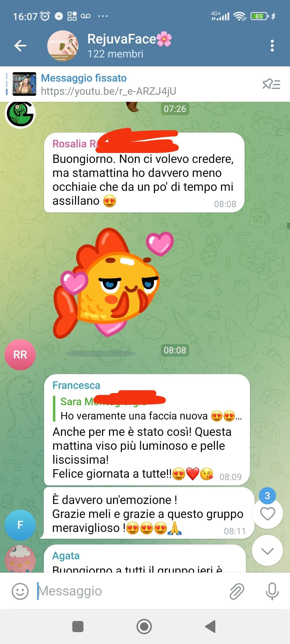Tap the pinned message video thumbnail

(x=24, y=84)
